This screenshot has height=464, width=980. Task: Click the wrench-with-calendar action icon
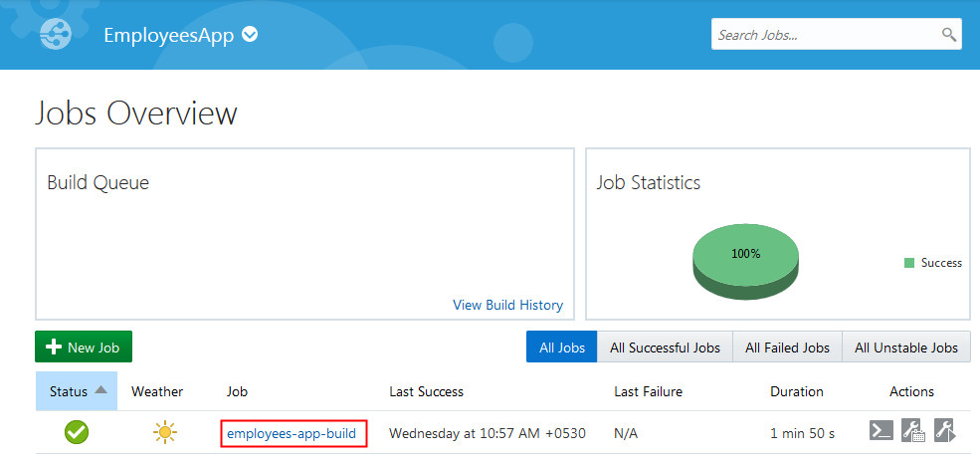(x=912, y=431)
